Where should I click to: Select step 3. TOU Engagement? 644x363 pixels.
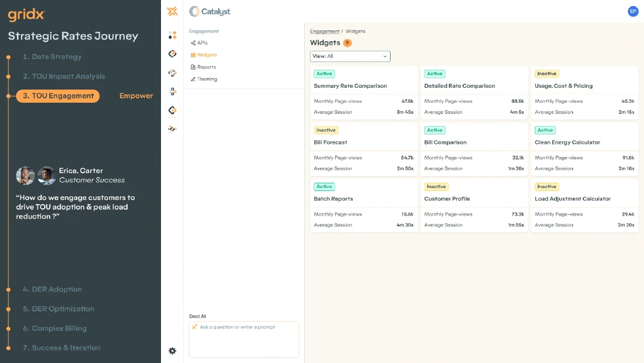58,96
